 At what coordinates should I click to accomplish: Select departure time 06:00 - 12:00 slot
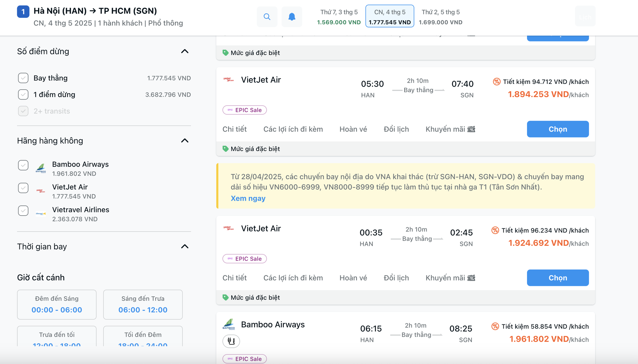click(x=143, y=304)
